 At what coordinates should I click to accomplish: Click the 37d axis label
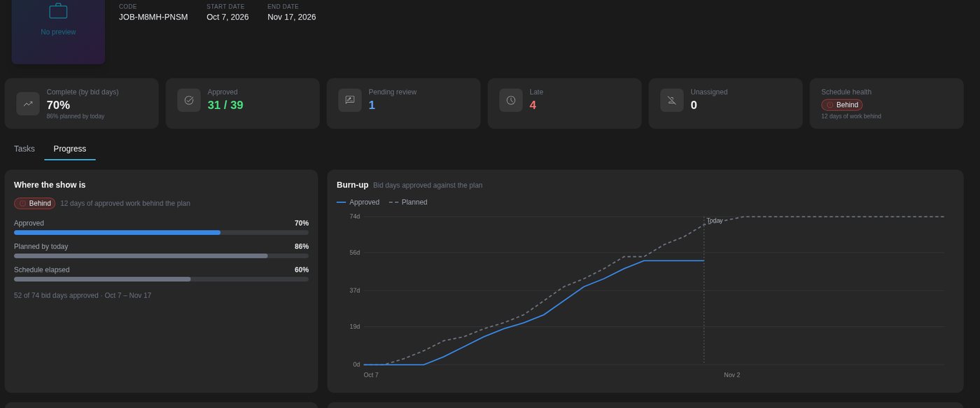[x=355, y=290]
